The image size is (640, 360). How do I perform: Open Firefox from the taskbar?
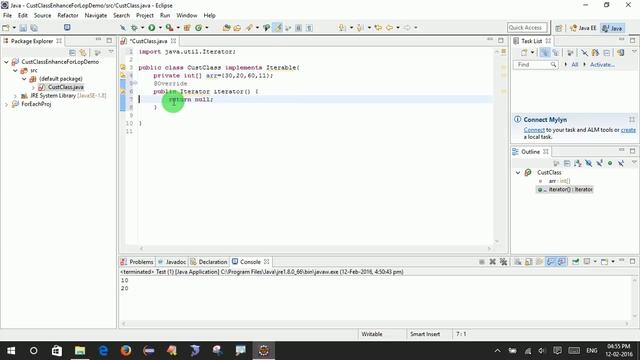pos(126,350)
